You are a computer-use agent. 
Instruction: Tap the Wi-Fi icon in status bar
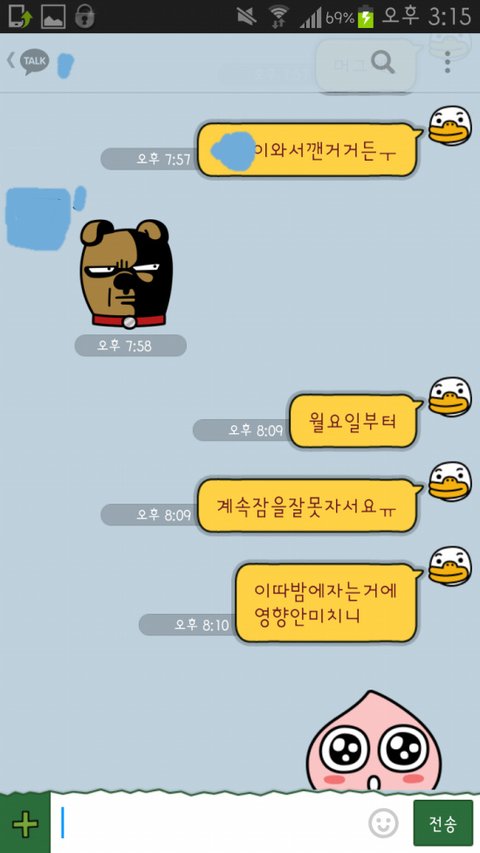[278, 16]
